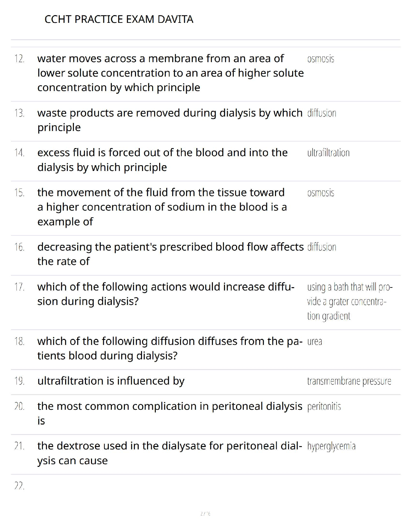Select the "peritonitis" answer text

[324, 407]
